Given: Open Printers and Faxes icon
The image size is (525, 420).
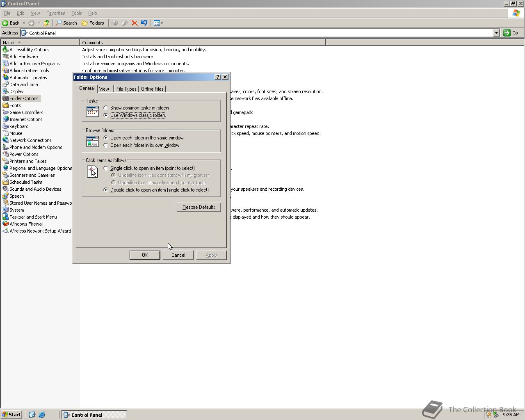Looking at the screenshot, I should coord(6,161).
